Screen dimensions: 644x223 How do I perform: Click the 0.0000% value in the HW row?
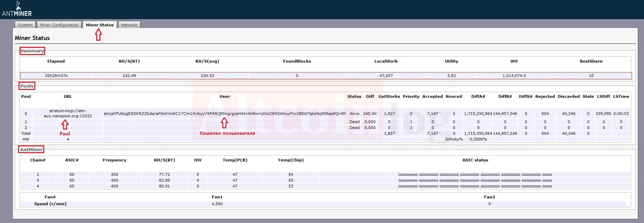[x=478, y=139]
